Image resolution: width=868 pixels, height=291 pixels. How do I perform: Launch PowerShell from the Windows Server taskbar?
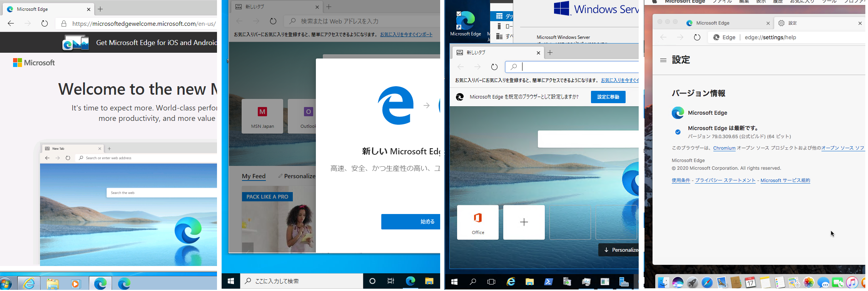click(548, 282)
